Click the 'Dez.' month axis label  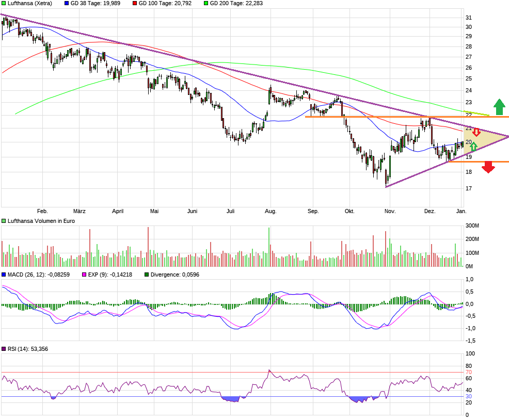(430, 212)
